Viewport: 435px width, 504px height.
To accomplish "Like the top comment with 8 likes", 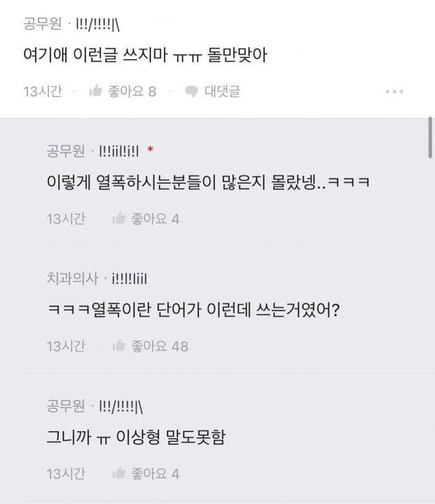I will pyautogui.click(x=95, y=91).
